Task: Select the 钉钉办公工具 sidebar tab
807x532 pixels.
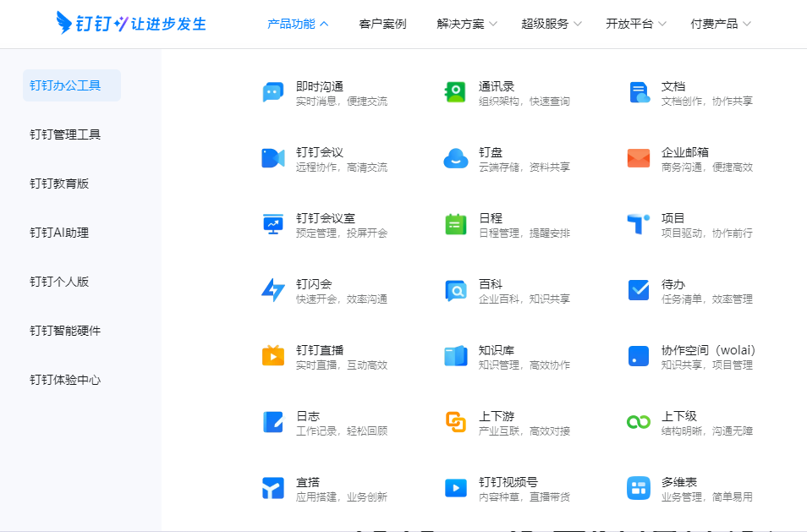Action: 72,85
